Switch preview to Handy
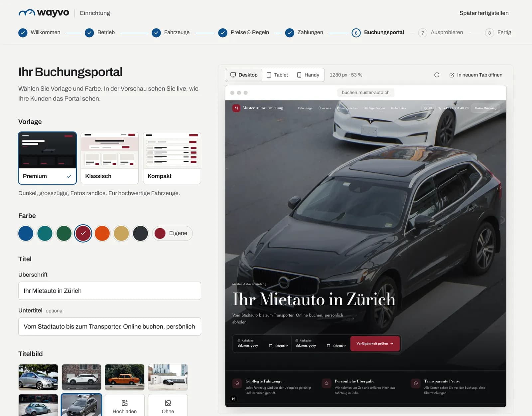 [308, 75]
